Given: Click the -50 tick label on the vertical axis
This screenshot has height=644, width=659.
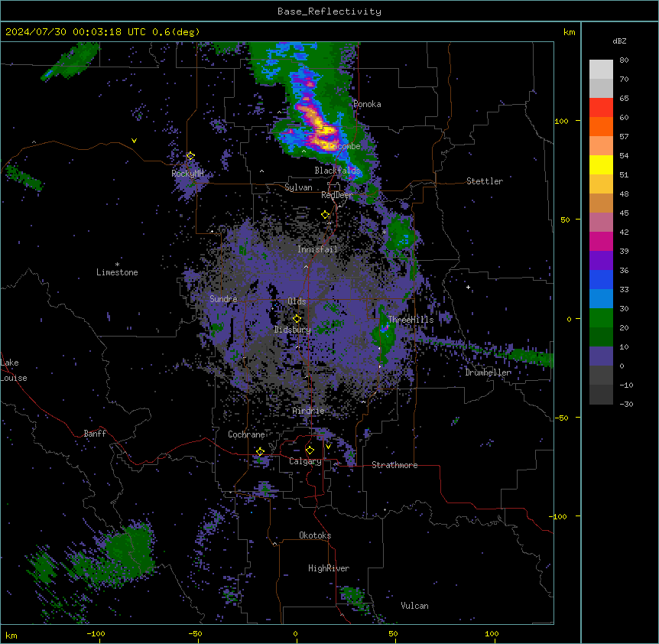Looking at the screenshot, I should 561,418.
